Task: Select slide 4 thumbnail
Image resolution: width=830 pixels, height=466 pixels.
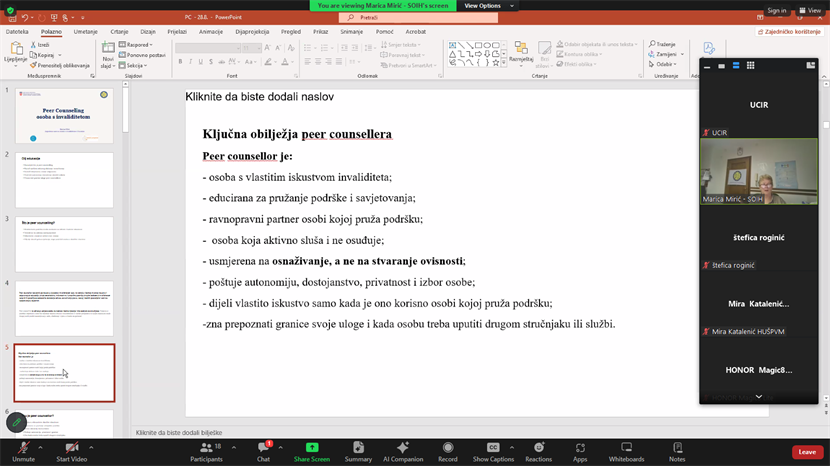Action: click(x=64, y=308)
